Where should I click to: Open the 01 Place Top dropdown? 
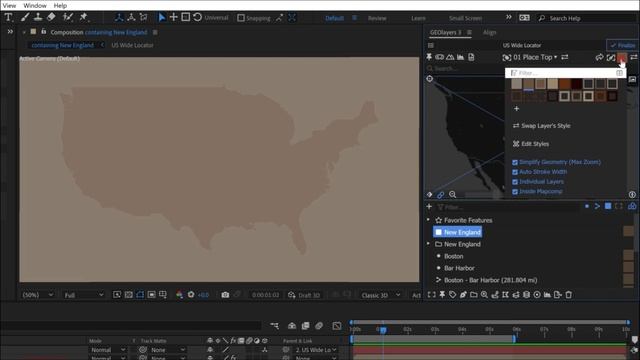[535, 57]
